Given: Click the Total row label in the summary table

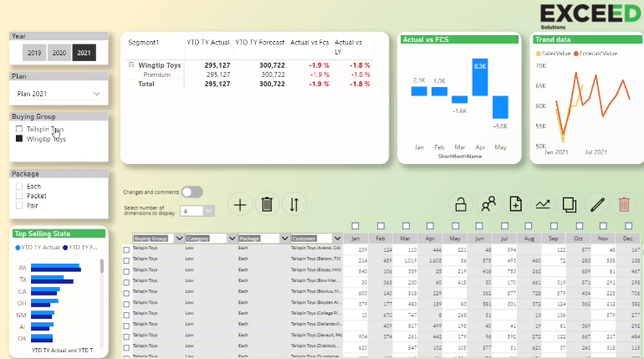Looking at the screenshot, I should pos(146,84).
